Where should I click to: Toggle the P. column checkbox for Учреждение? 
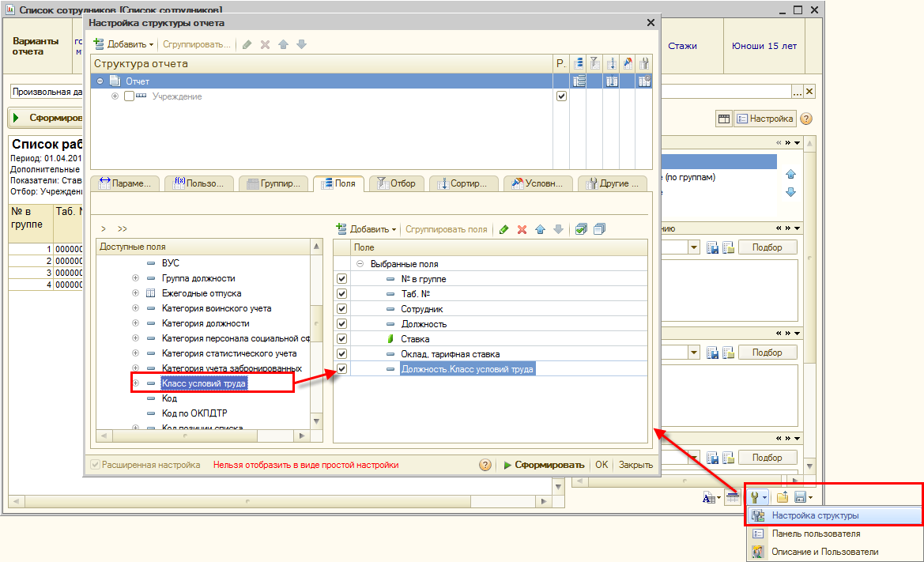coord(561,96)
